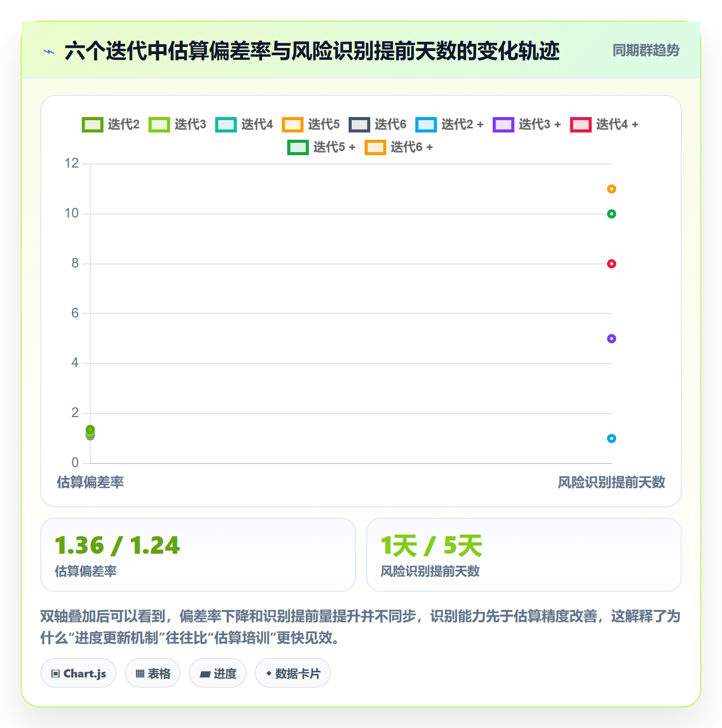Viewport: 722px width, 728px height.
Task: Hide the 迭代4 dataset in legend
Action: point(244,125)
